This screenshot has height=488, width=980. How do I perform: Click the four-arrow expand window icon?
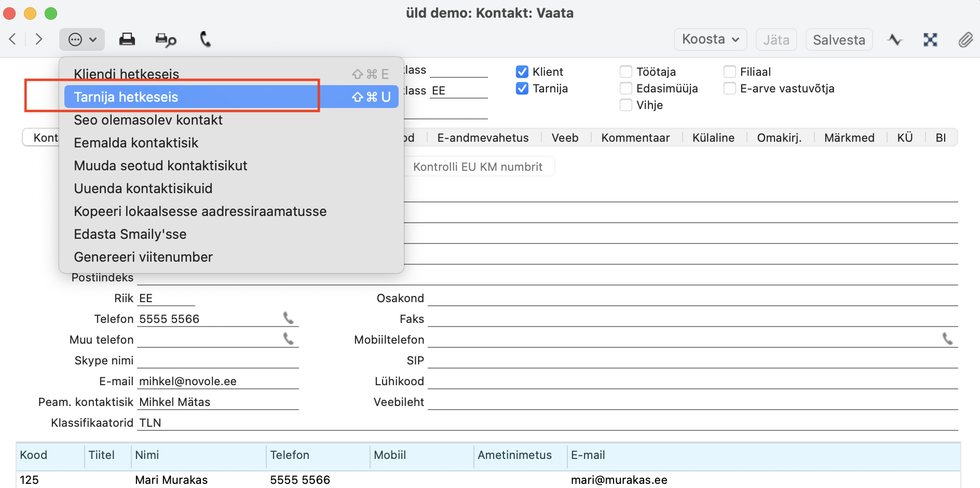930,39
